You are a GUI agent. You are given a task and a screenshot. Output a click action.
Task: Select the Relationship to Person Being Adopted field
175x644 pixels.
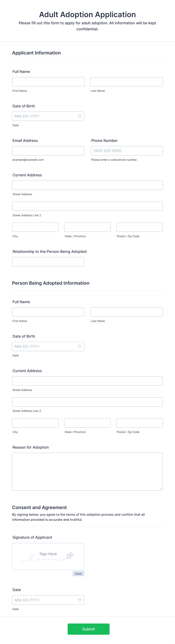coord(48,262)
